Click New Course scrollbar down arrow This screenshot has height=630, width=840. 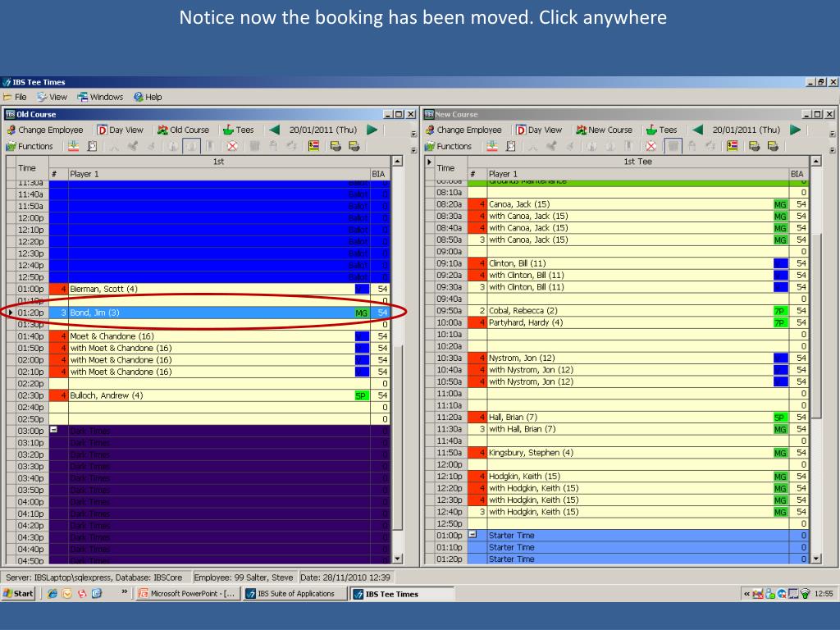pyautogui.click(x=815, y=558)
